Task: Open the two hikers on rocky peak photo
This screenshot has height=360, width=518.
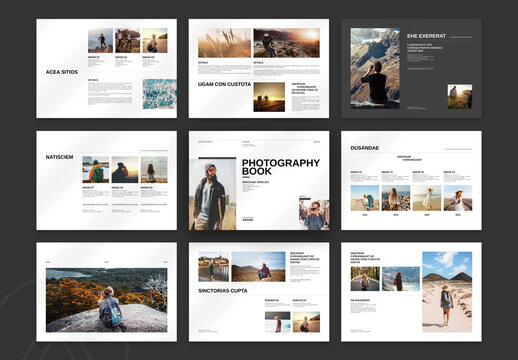Action: pyautogui.click(x=128, y=41)
